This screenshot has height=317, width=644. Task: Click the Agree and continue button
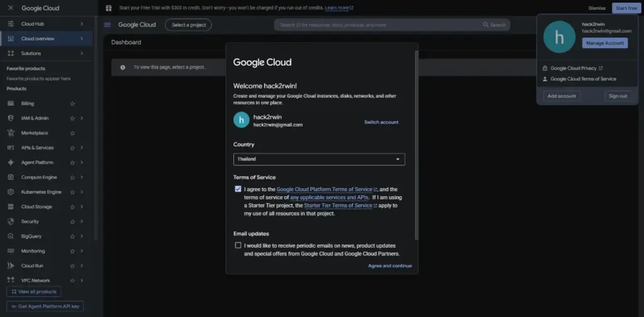[x=390, y=265]
